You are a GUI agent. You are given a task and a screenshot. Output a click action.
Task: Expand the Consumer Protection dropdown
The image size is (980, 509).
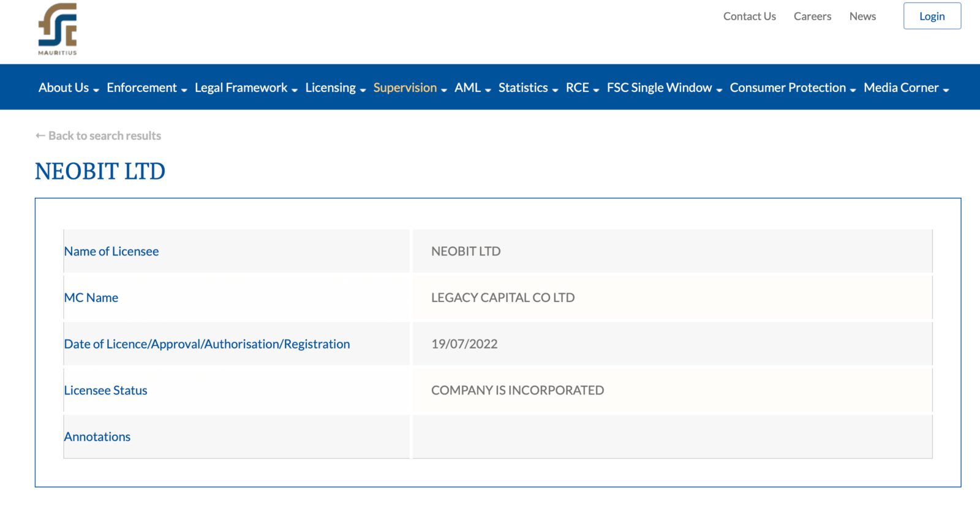[793, 88]
